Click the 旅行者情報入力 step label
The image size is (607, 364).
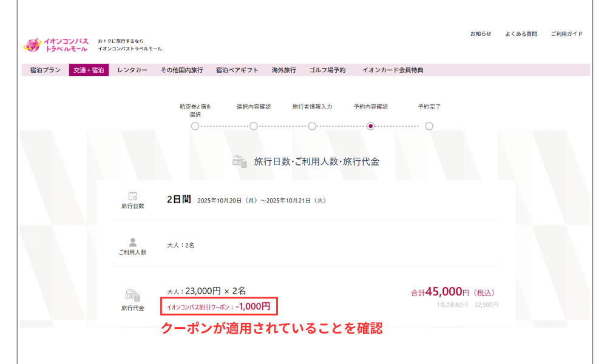point(312,107)
